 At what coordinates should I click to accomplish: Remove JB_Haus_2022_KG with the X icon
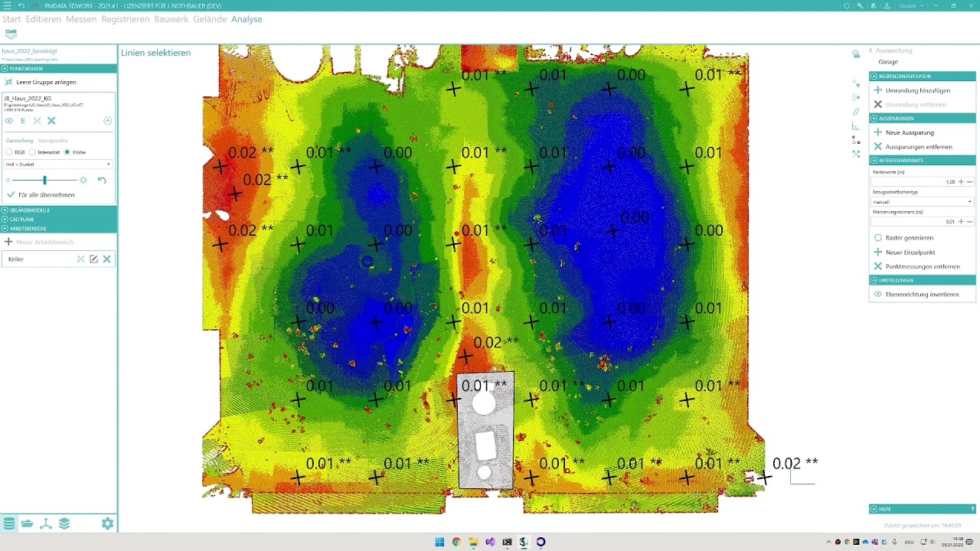click(x=51, y=121)
